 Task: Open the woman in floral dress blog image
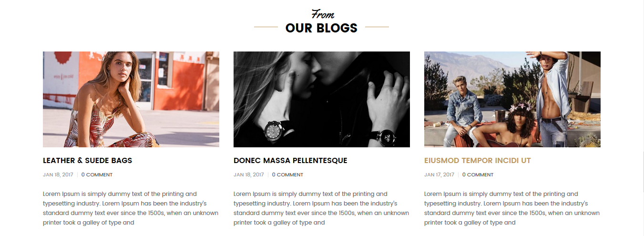[x=131, y=99]
